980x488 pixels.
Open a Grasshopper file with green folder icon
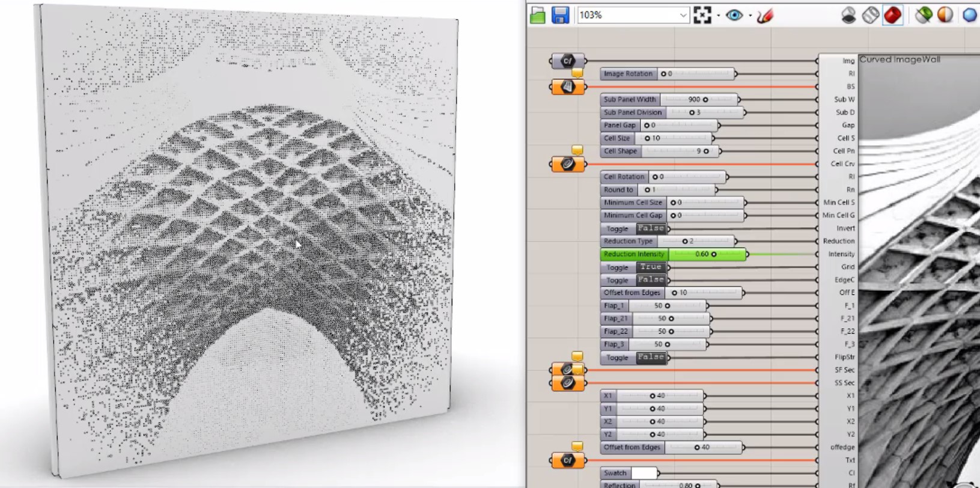coord(538,15)
